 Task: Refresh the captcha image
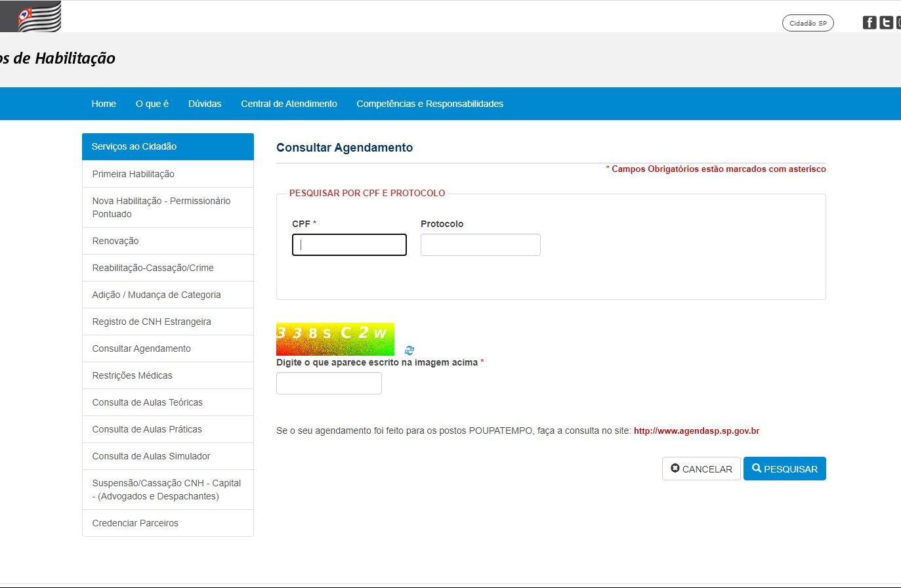[409, 350]
